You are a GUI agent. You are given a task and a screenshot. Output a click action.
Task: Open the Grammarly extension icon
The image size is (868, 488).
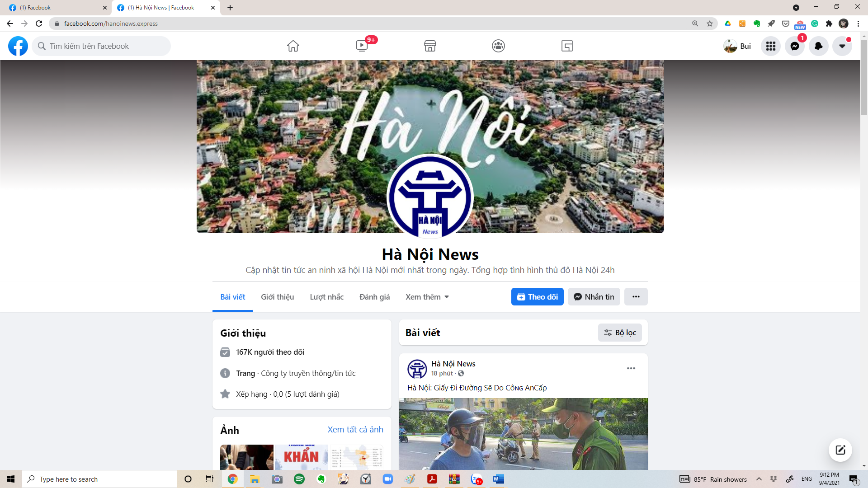(x=815, y=23)
